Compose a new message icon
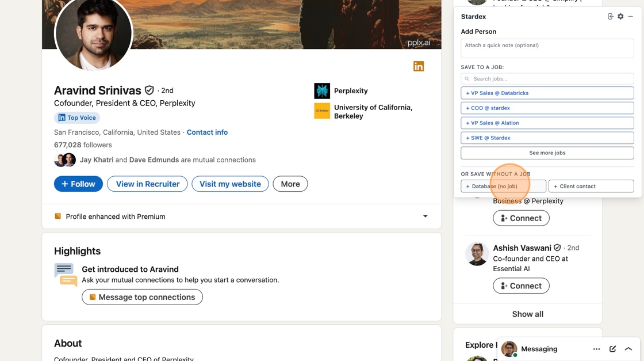644x361 pixels. coord(612,349)
